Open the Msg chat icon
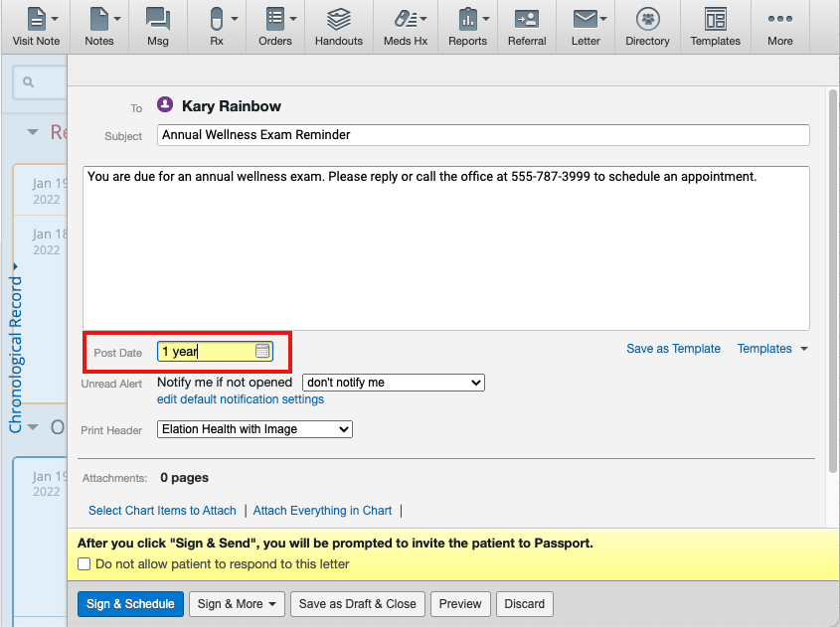840x627 pixels. tap(157, 19)
